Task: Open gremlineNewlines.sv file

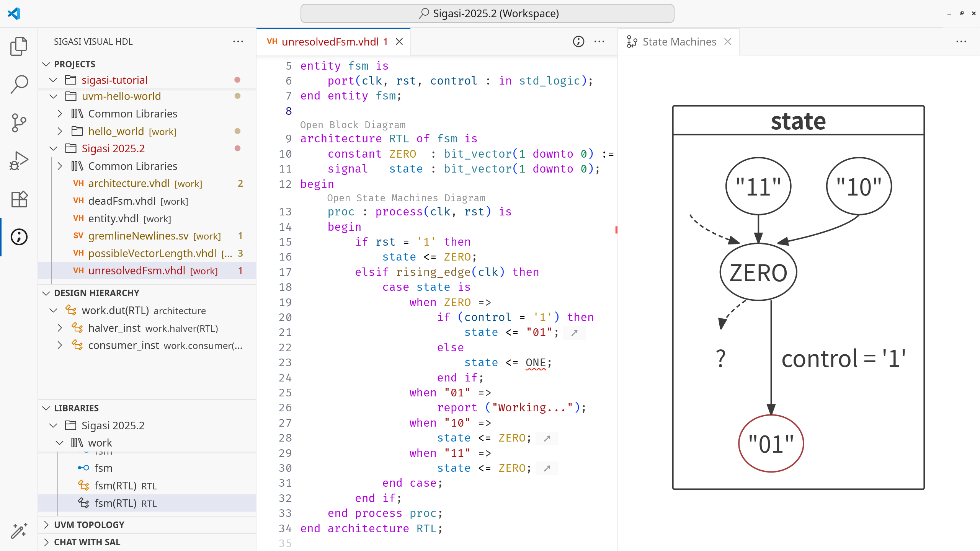Action: click(147, 236)
